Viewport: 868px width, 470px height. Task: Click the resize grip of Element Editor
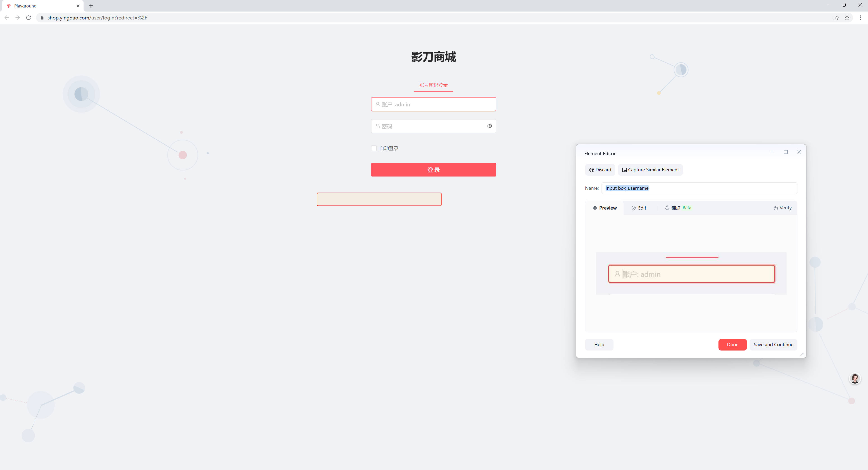(802, 354)
